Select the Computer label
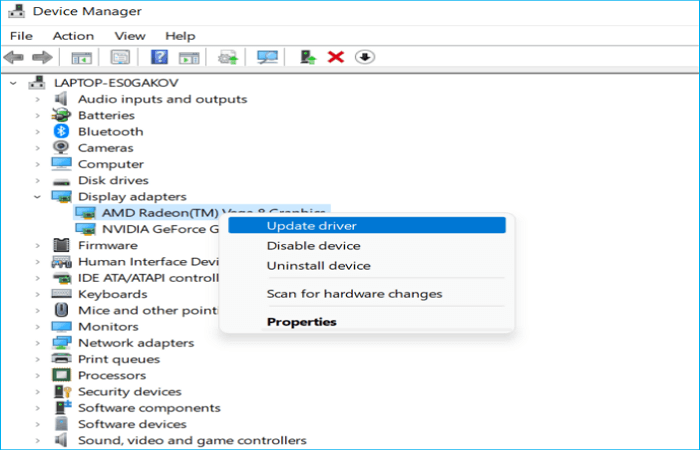This screenshot has width=700, height=450. (x=111, y=164)
